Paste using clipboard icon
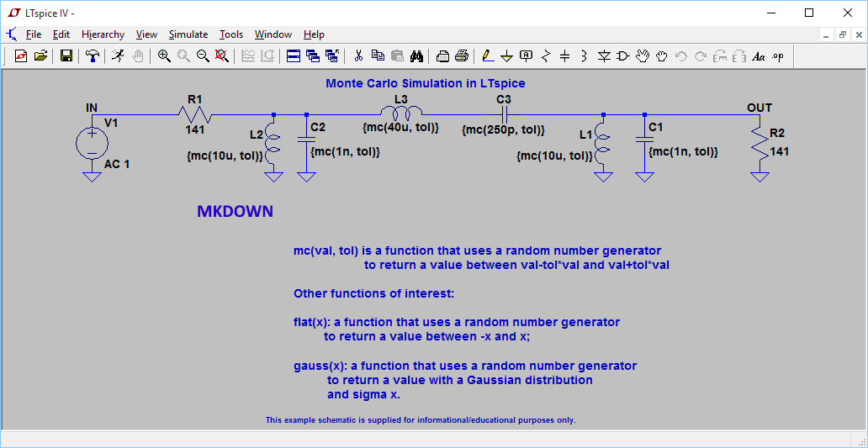 pyautogui.click(x=397, y=55)
